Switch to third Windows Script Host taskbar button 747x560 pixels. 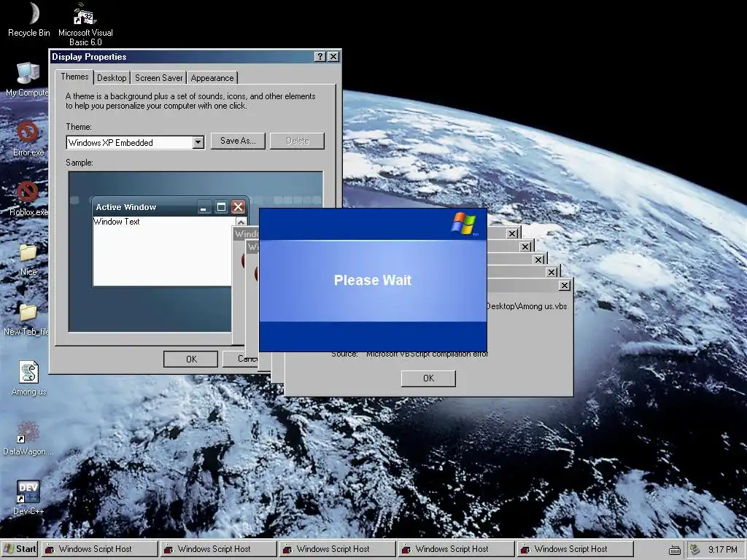click(337, 549)
